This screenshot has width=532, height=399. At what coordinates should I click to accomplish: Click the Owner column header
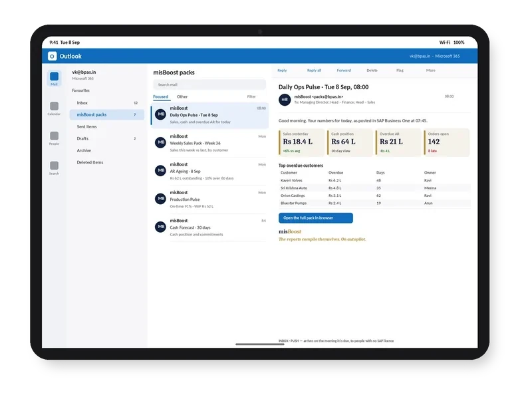coord(430,173)
